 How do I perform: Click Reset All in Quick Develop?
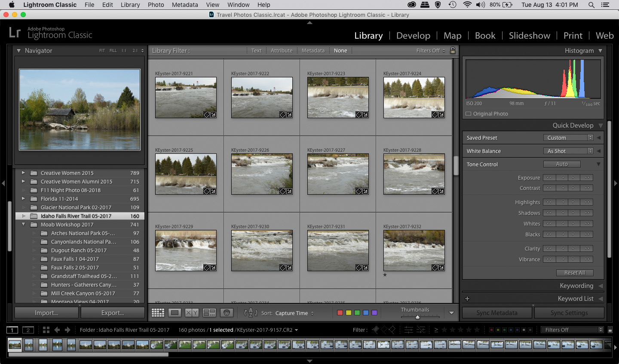pyautogui.click(x=575, y=272)
